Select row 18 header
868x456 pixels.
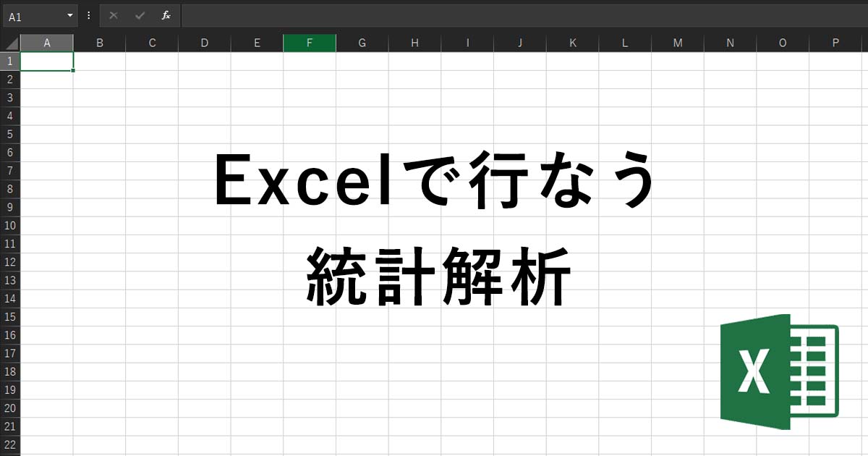click(10, 372)
